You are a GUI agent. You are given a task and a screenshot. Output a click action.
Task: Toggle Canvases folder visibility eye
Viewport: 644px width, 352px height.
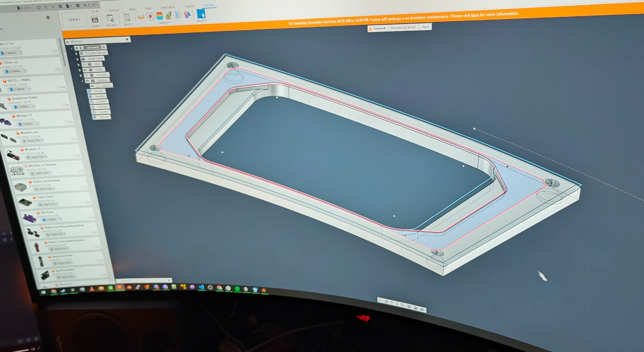(86, 75)
